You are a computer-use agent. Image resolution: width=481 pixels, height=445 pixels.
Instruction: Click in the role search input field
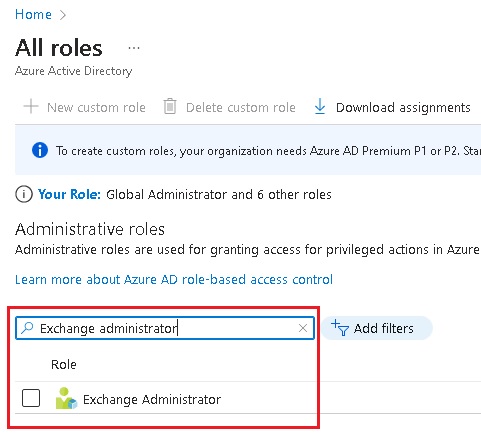[x=165, y=328]
